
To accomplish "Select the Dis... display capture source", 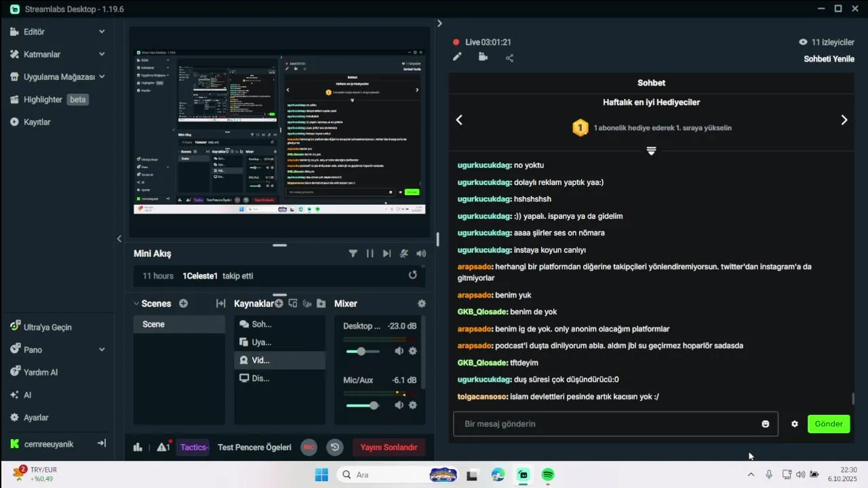I will (x=279, y=378).
